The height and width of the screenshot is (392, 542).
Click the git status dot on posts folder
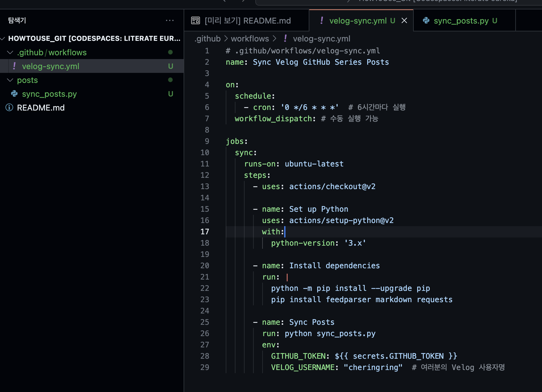[170, 80]
